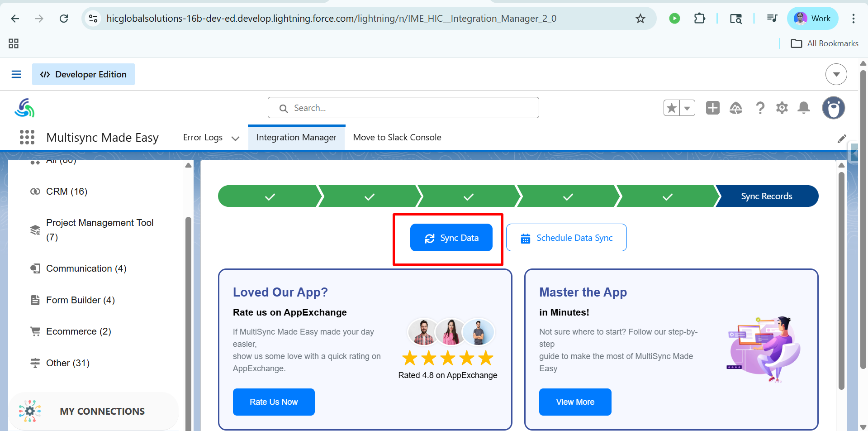Open All Bookmarks folder
This screenshot has width=868, height=431.
point(824,43)
